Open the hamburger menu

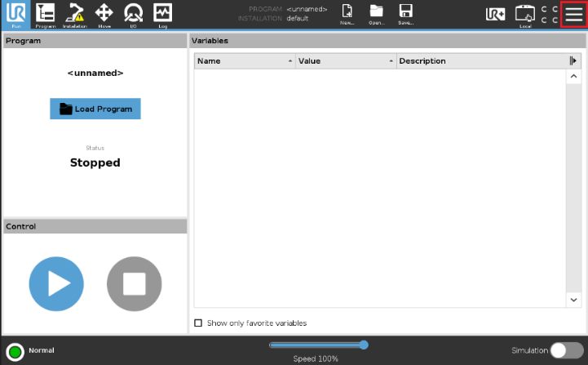point(574,14)
